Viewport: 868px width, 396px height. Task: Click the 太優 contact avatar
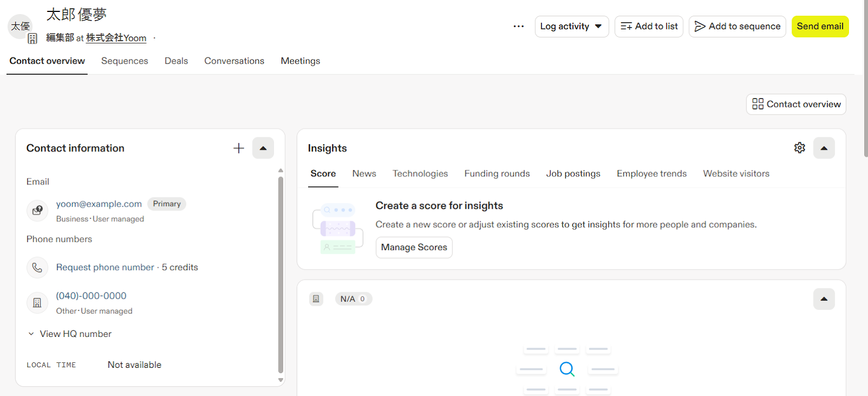21,26
